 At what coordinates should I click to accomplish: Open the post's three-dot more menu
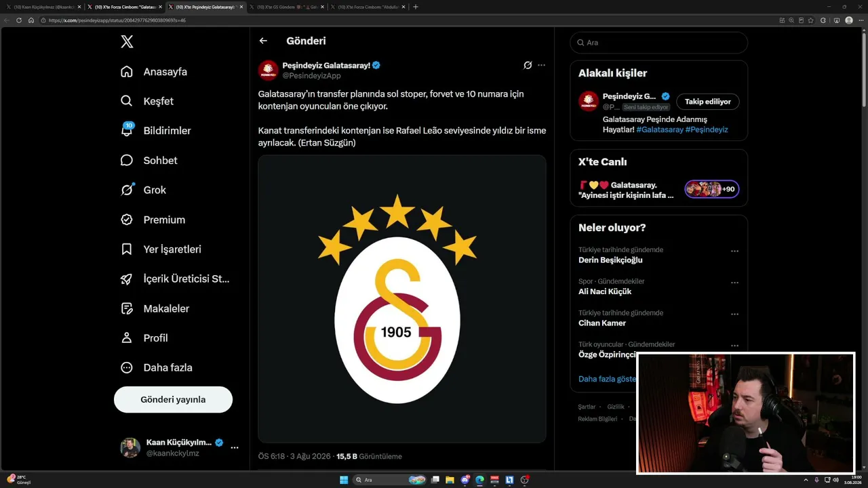(x=541, y=65)
